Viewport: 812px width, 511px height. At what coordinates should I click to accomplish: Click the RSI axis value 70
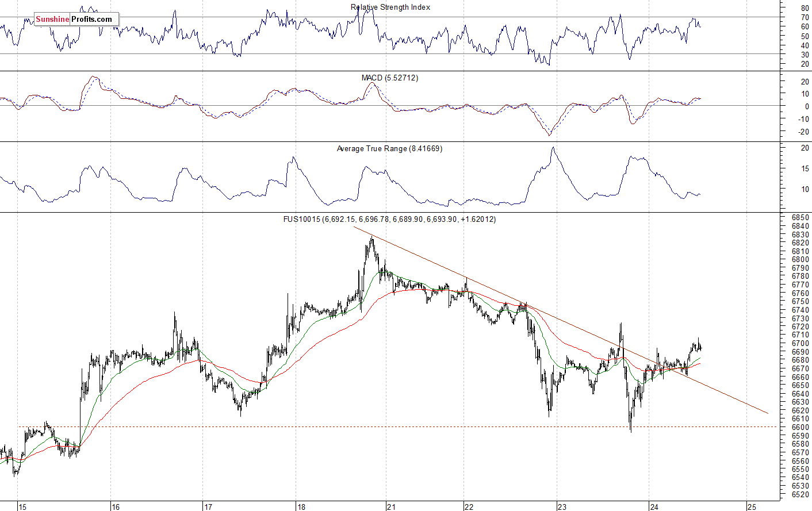tap(805, 17)
